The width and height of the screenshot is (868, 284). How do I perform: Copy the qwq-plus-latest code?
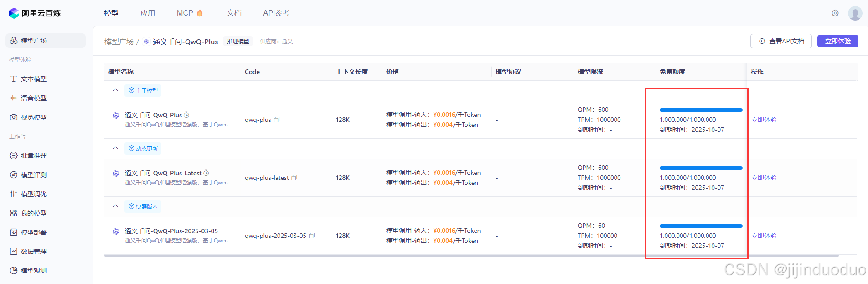294,178
